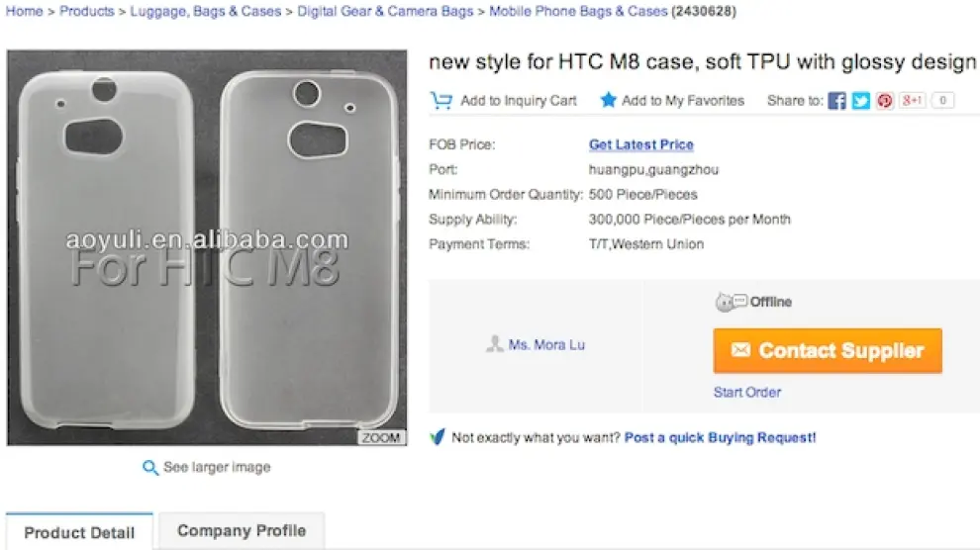The image size is (980, 550).
Task: Click the Facebook share icon
Action: [x=837, y=100]
